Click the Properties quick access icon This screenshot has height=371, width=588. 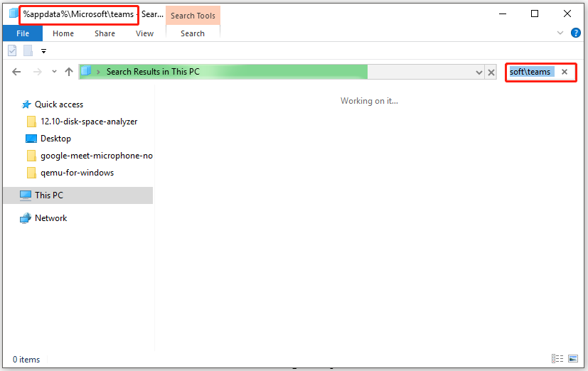point(12,50)
